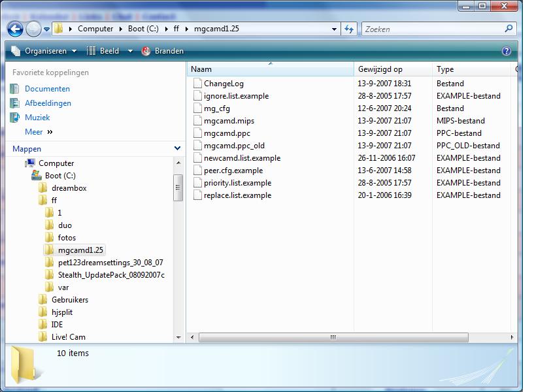
Task: Select the mgcamd1.25 folder in tree
Action: point(80,250)
